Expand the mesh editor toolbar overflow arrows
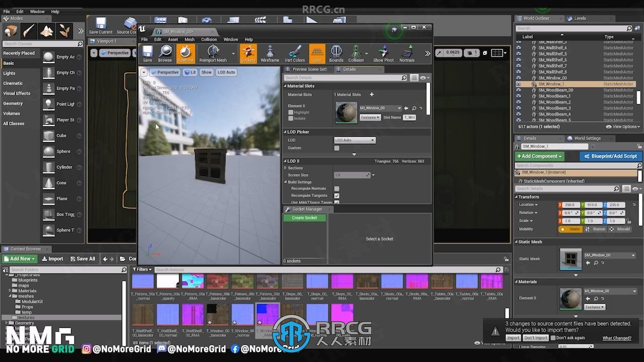Screen dimensions: 644x362 428,53
